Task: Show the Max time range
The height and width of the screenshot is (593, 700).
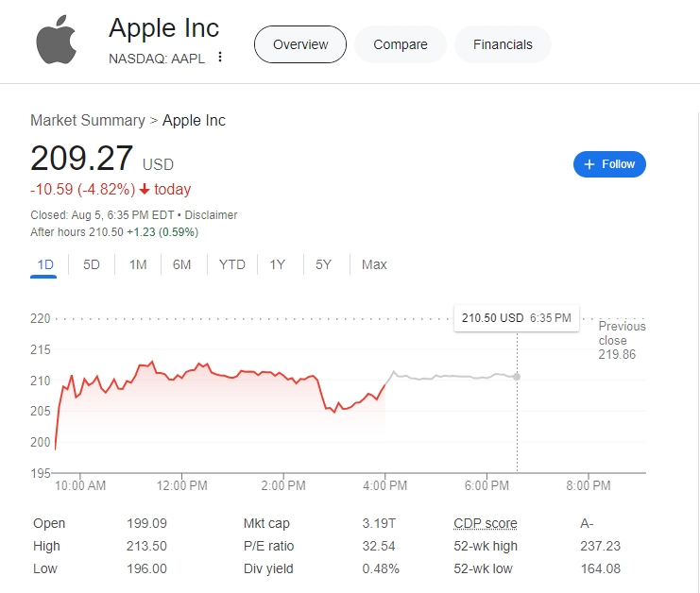Action: coord(374,265)
